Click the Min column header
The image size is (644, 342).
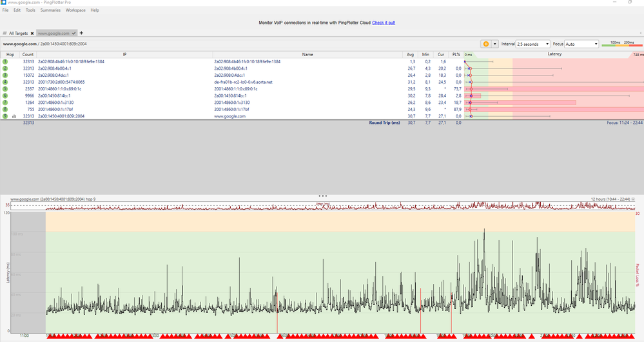coord(425,54)
